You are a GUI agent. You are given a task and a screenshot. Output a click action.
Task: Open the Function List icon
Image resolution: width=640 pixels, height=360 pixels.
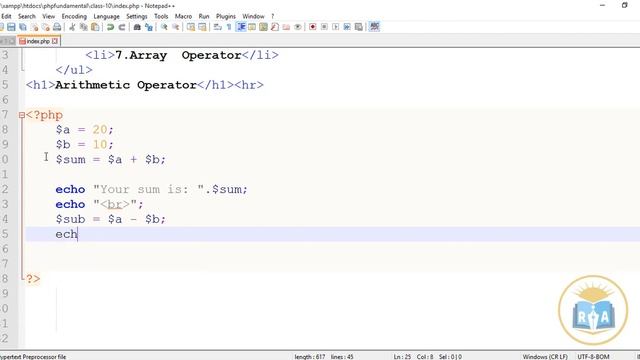point(275,27)
